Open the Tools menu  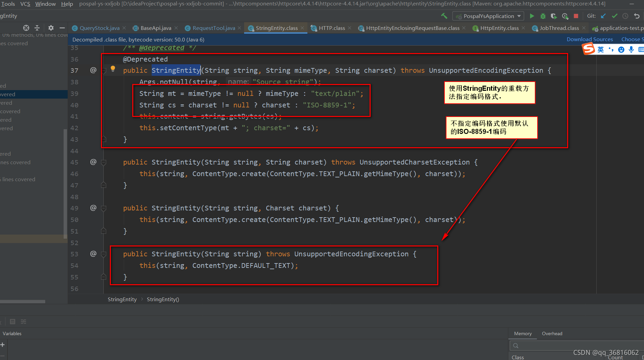click(8, 4)
